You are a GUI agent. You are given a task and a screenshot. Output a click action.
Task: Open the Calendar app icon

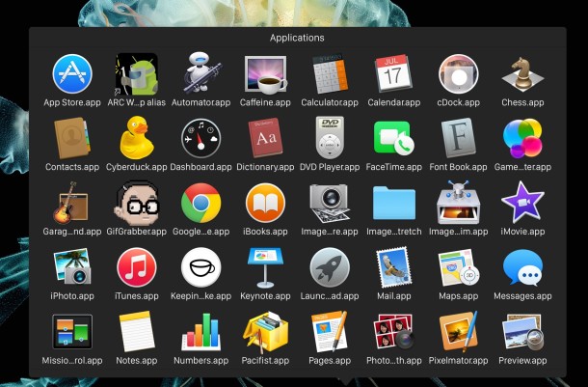click(393, 73)
